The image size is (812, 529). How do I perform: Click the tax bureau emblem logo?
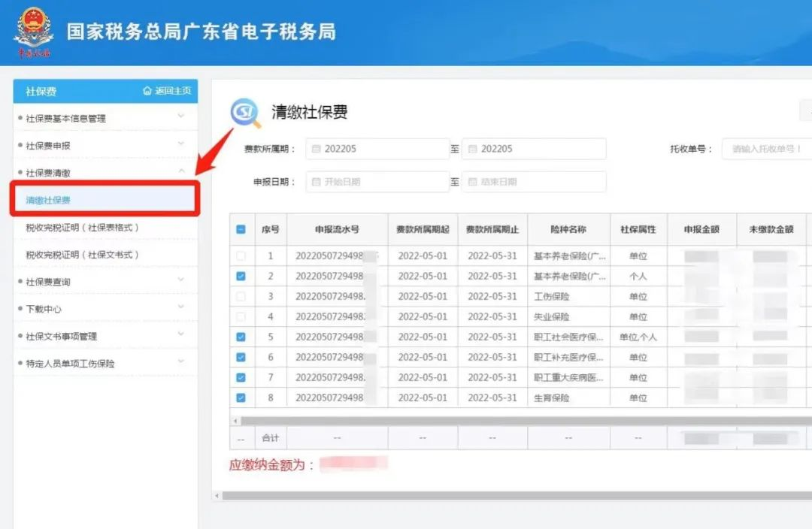(33, 31)
